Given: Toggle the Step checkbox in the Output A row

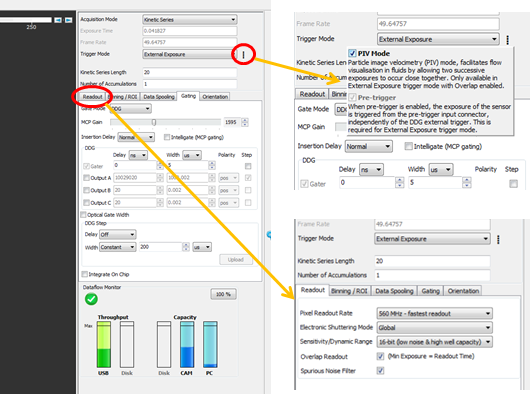Looking at the screenshot, I should tap(248, 178).
